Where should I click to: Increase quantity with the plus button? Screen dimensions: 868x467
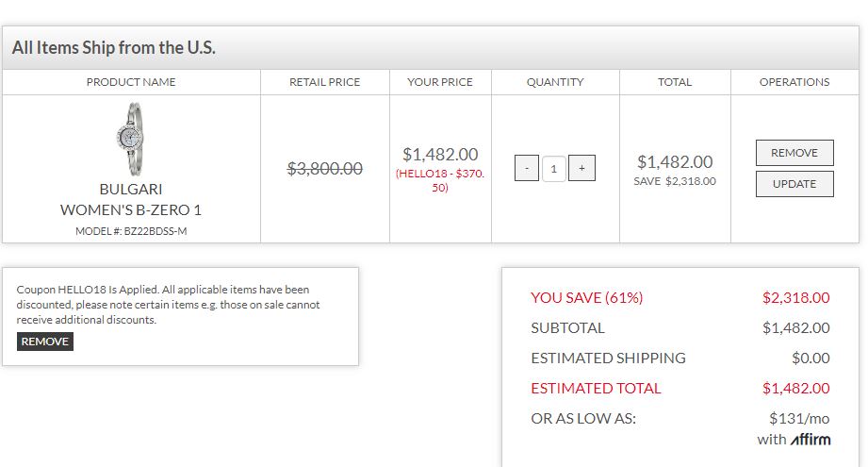[x=581, y=169]
